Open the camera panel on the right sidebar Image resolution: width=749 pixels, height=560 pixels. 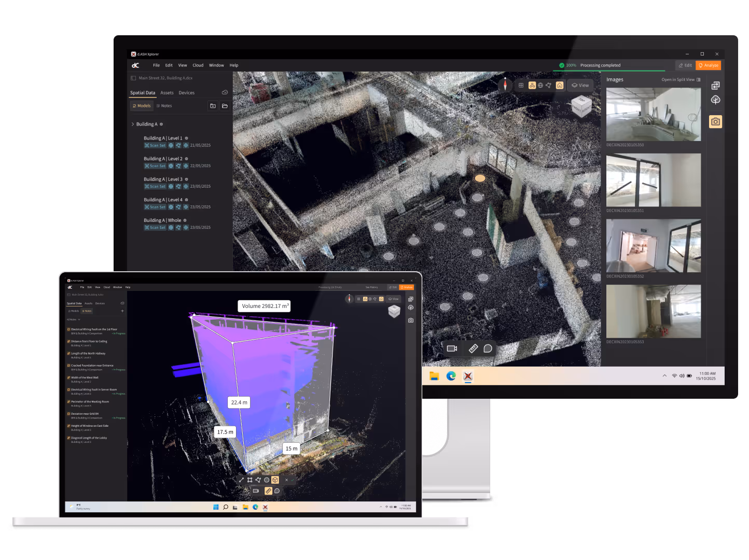[x=715, y=121]
